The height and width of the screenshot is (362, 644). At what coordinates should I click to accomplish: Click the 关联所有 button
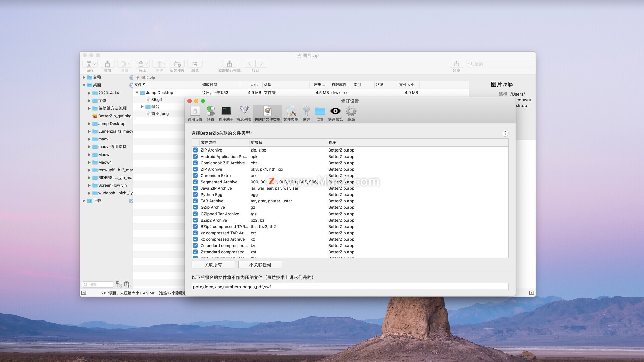(x=213, y=265)
